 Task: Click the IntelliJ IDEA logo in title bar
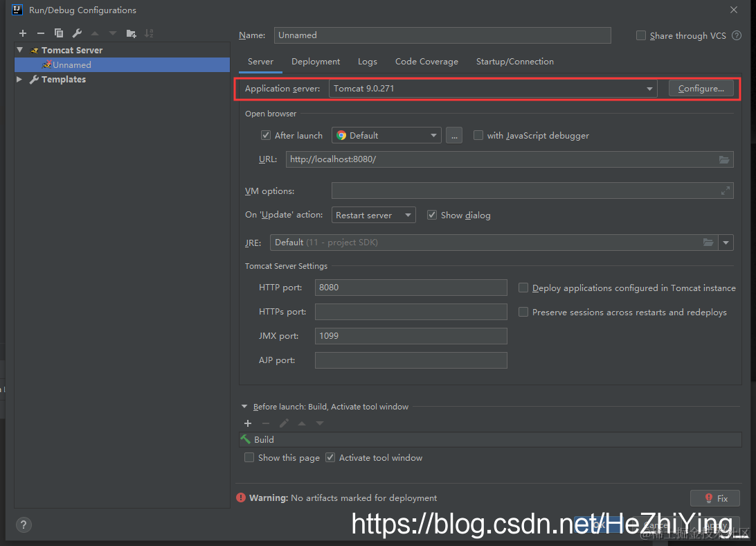point(17,10)
